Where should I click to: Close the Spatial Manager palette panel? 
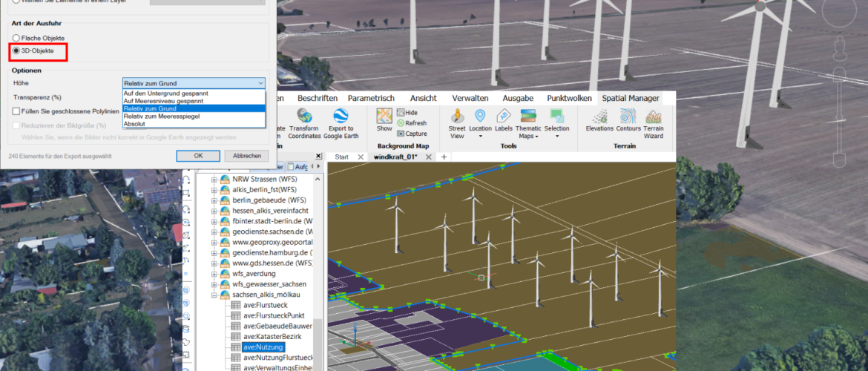(318, 156)
